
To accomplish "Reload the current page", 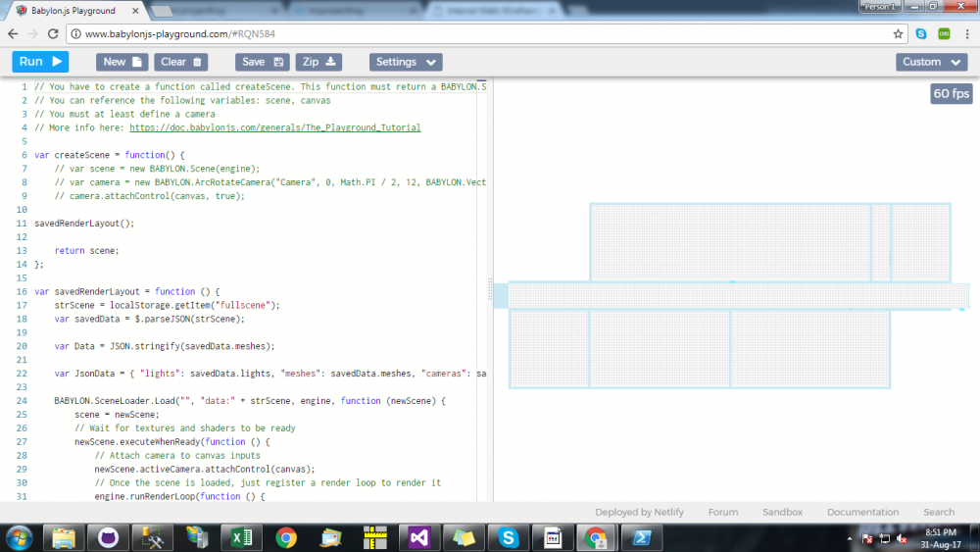I will 53,33.
